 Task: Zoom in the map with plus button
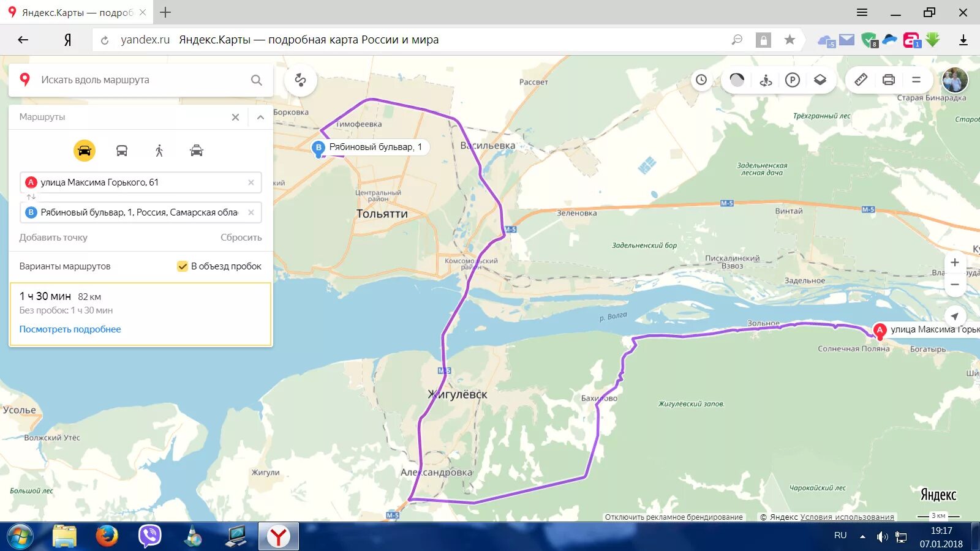[954, 263]
